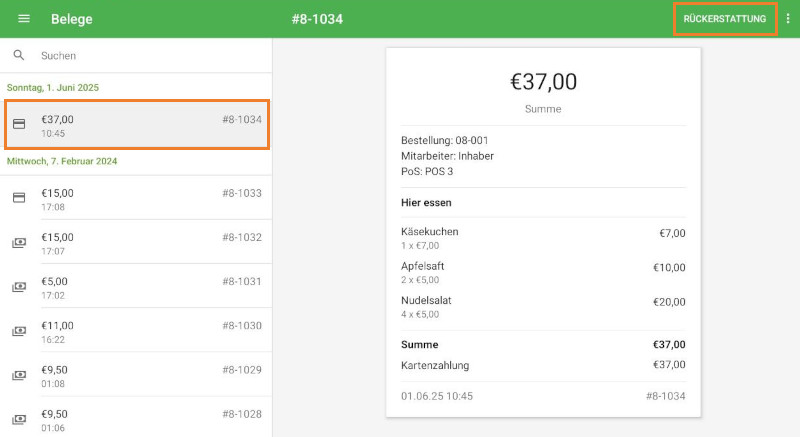Open receipt #8-1030 for €11,00
This screenshot has width=800, height=437.
[137, 331]
